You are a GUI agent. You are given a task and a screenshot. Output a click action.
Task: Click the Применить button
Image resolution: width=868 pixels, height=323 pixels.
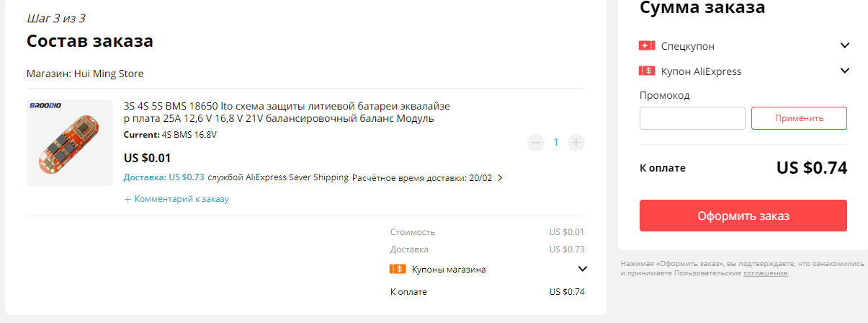pyautogui.click(x=799, y=118)
